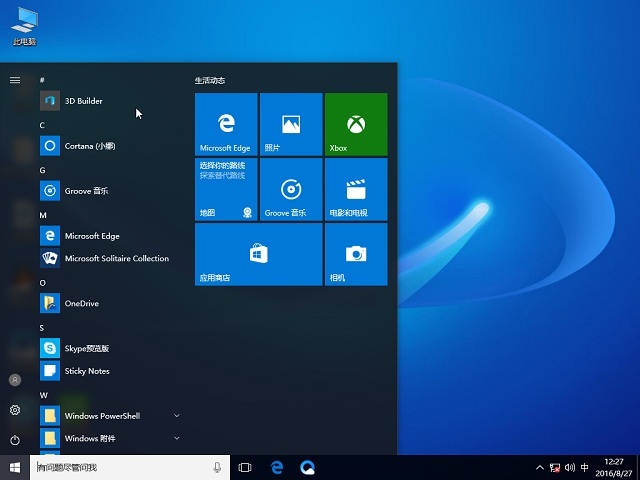
Task: Click the Windows Start button
Action: [x=15, y=467]
